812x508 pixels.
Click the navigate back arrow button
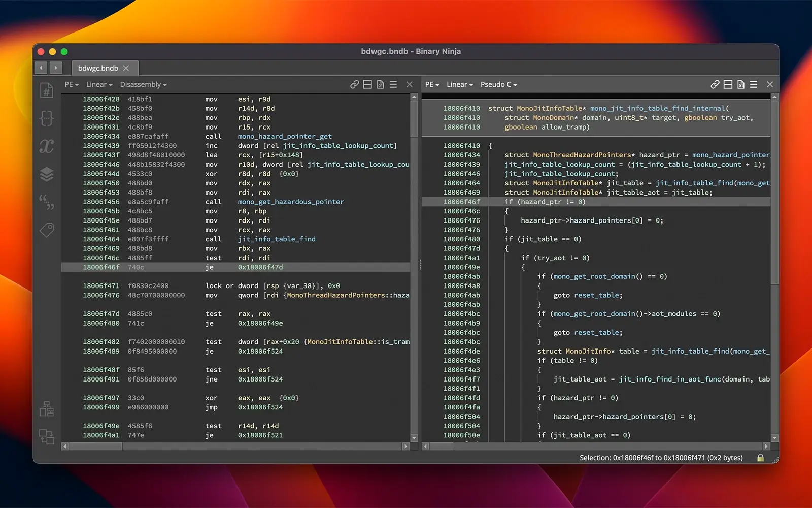tap(41, 68)
